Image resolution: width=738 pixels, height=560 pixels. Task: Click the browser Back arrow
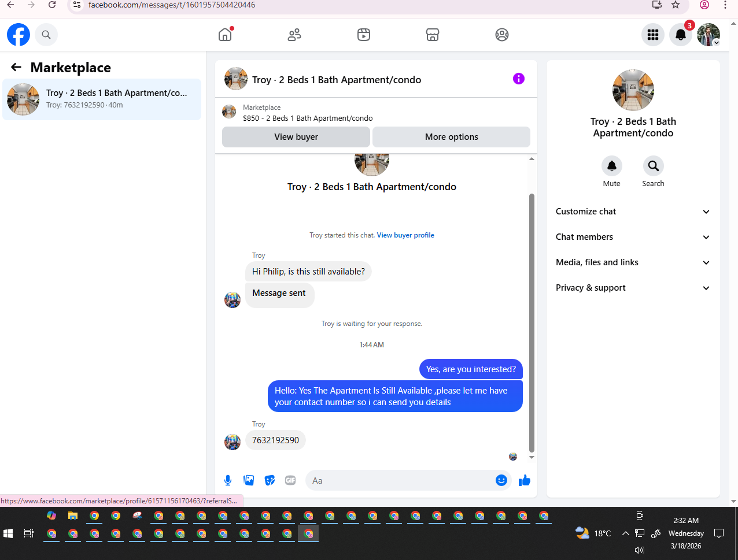click(x=10, y=5)
